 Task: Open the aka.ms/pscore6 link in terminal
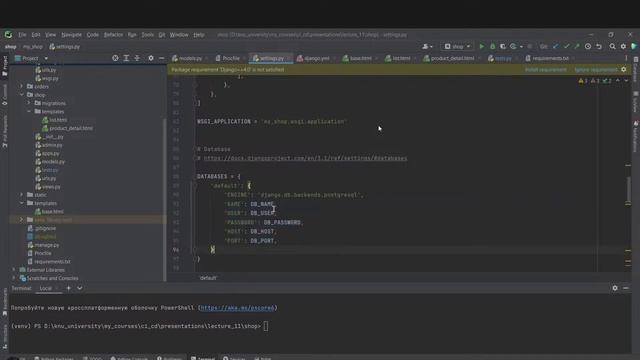point(237,308)
